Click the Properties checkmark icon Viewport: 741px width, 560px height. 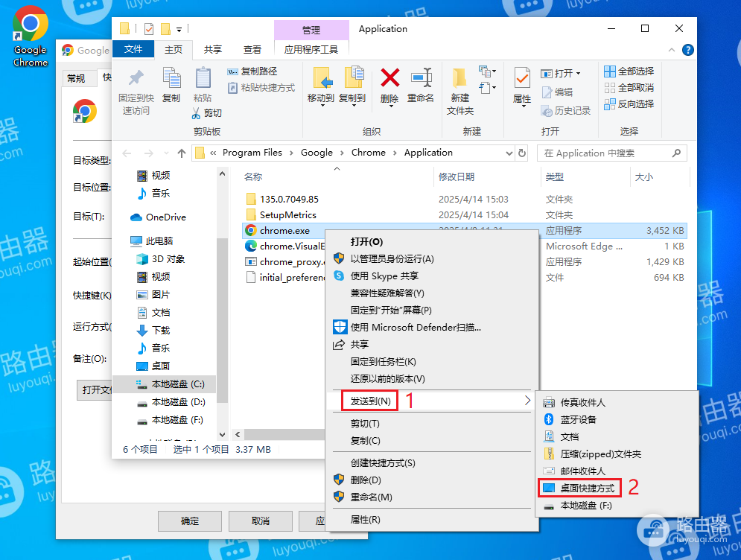[x=522, y=77]
